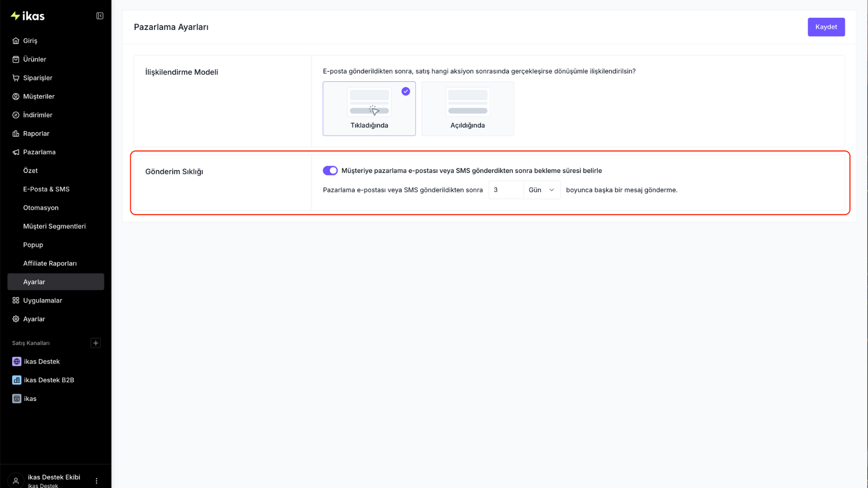
Task: Click the ikas storefront channel icon
Action: pyautogui.click(x=17, y=399)
